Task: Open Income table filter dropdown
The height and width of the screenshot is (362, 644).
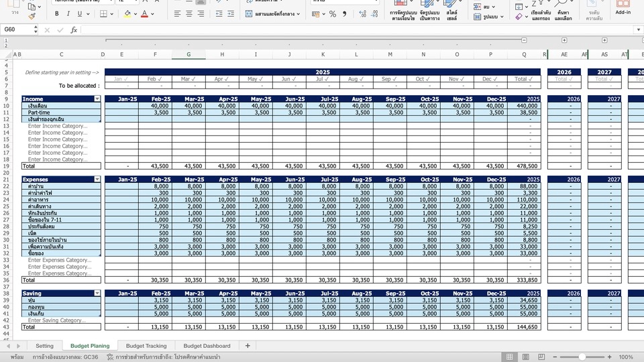Action: coord(97,99)
